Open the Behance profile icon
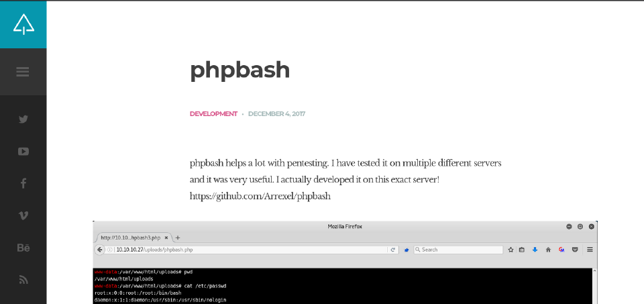Image resolution: width=644 pixels, height=304 pixels. (x=23, y=248)
